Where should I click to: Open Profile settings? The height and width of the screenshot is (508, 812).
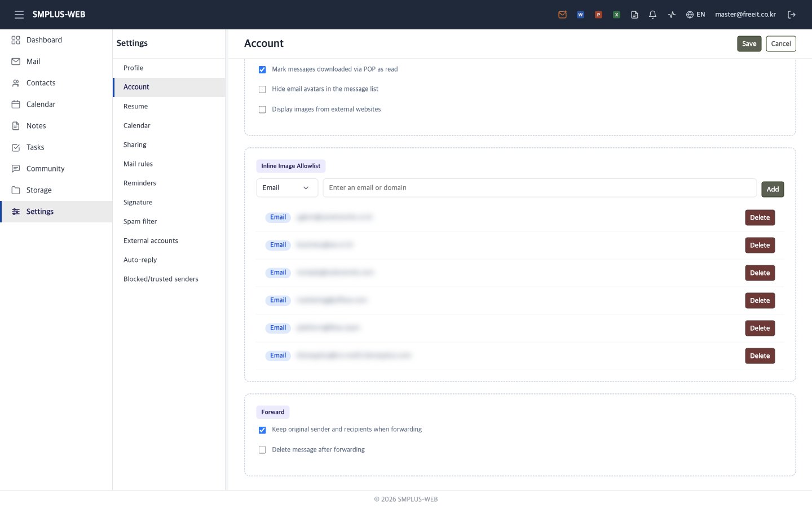coord(169,68)
